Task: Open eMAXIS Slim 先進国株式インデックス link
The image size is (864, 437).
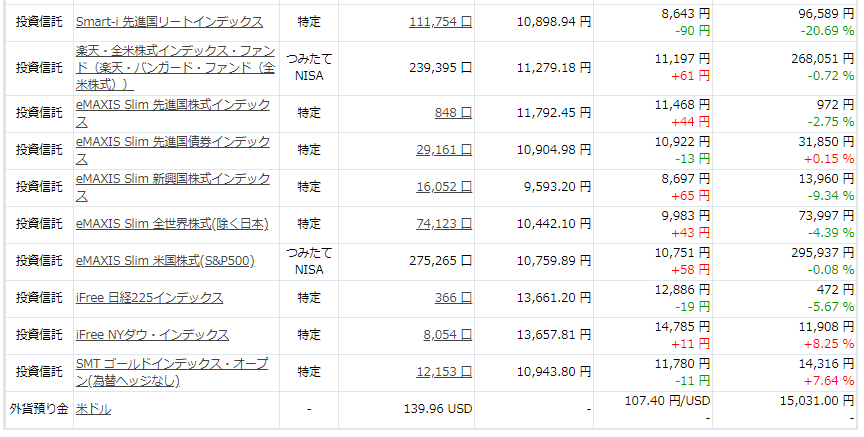Action: click(x=173, y=113)
